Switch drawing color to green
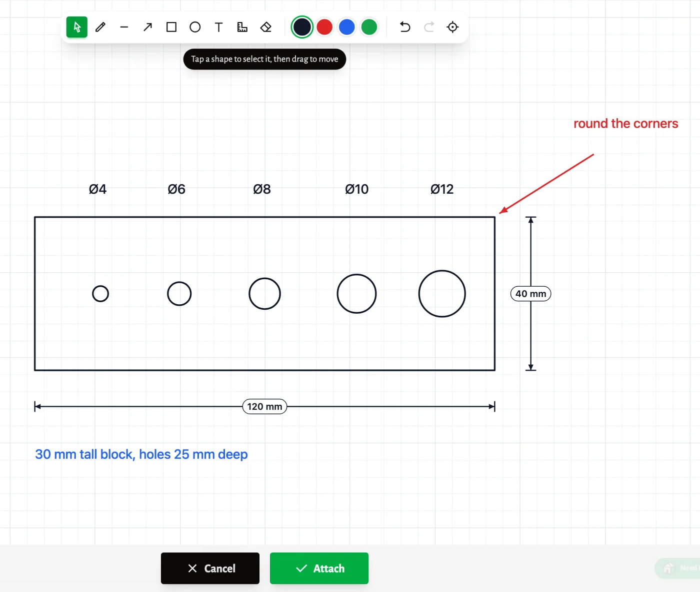The width and height of the screenshot is (700, 592). 369,27
